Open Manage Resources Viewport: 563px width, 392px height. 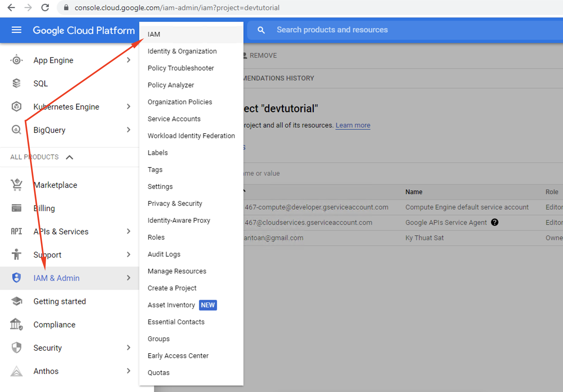point(191,271)
